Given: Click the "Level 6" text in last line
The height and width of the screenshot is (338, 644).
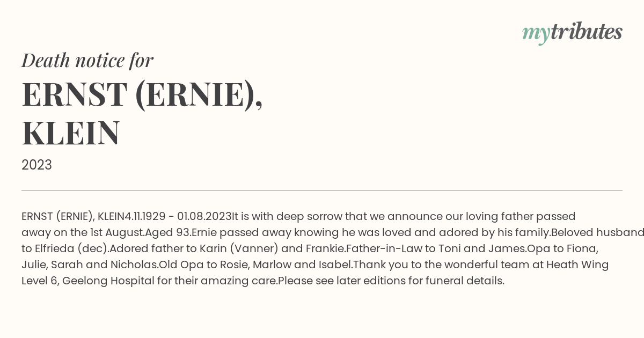Looking at the screenshot, I should coord(39,281).
